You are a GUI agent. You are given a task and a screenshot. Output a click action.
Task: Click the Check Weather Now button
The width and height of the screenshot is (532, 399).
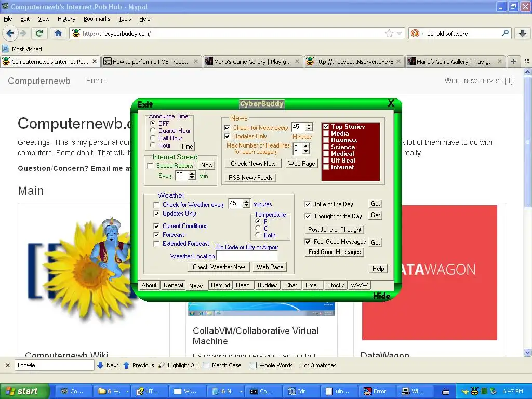point(219,267)
